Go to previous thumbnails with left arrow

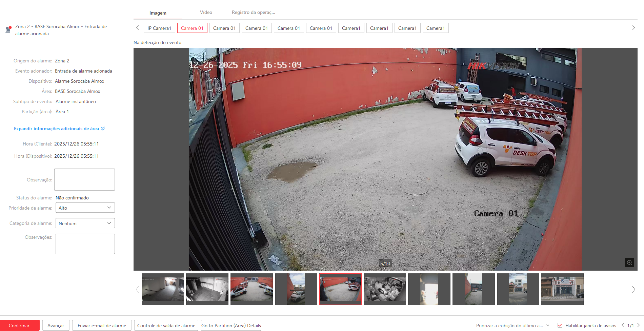[137, 289]
